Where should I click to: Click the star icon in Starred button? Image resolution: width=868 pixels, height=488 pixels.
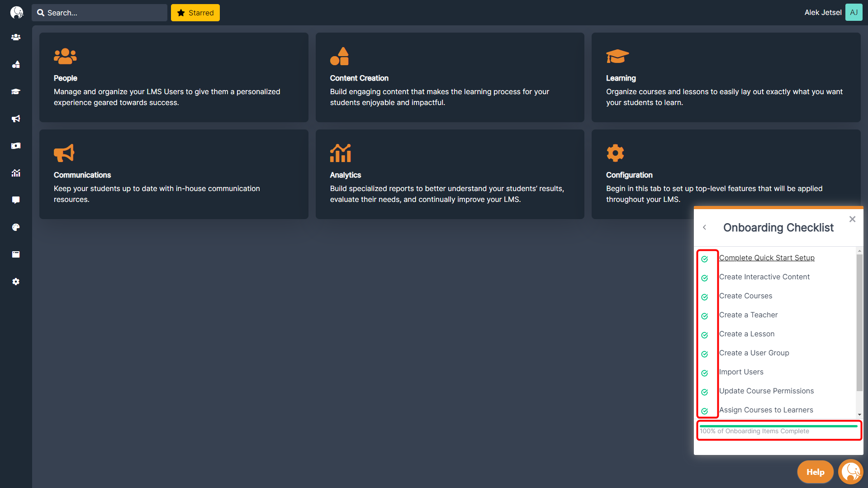pyautogui.click(x=181, y=13)
